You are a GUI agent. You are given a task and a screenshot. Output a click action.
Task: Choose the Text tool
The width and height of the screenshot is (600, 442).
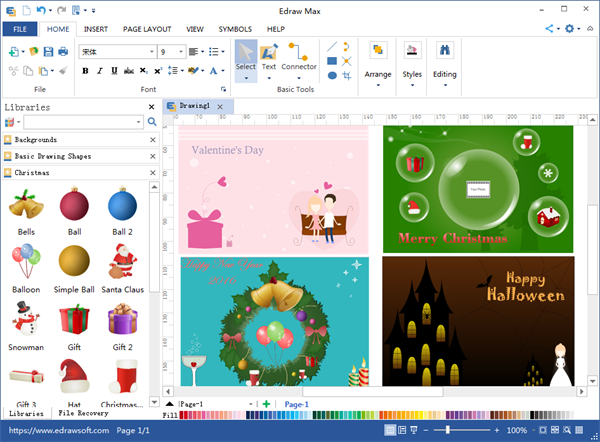pyautogui.click(x=269, y=58)
